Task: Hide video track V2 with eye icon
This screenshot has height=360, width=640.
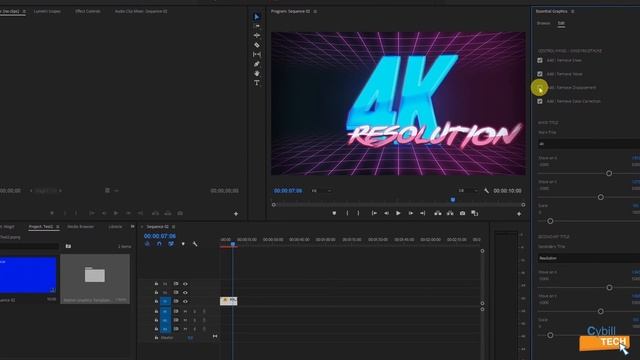Action: (185, 293)
